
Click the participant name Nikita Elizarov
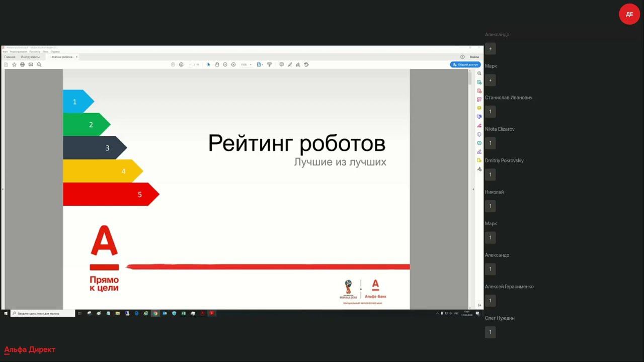[x=500, y=129]
